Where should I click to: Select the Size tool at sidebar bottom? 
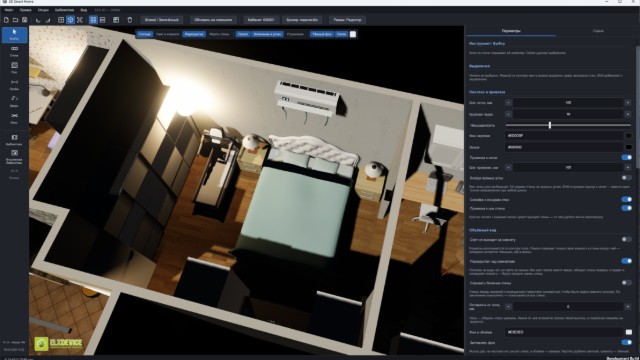[14, 174]
